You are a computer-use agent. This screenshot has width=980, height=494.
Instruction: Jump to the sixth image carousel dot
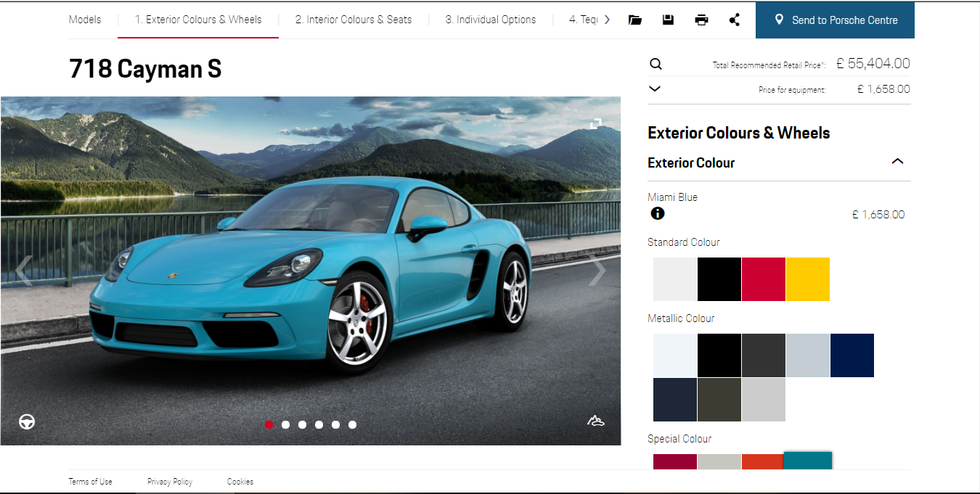coord(353,425)
